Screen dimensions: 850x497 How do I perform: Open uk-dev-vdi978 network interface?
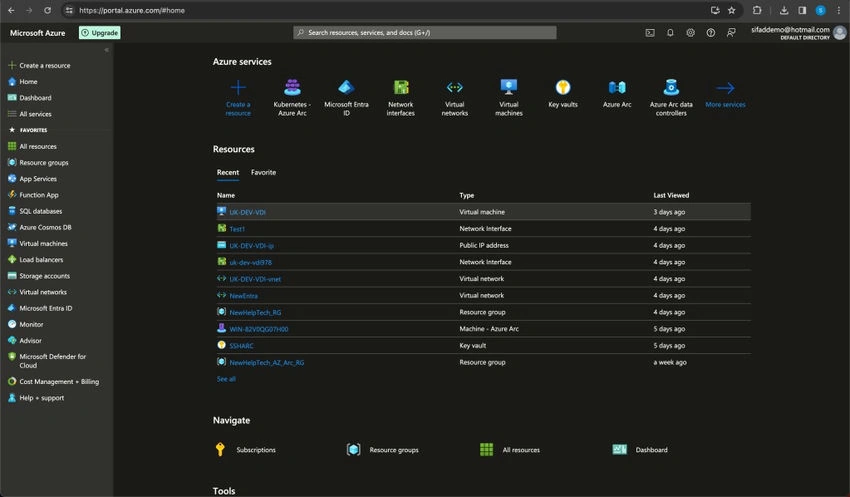(250, 262)
